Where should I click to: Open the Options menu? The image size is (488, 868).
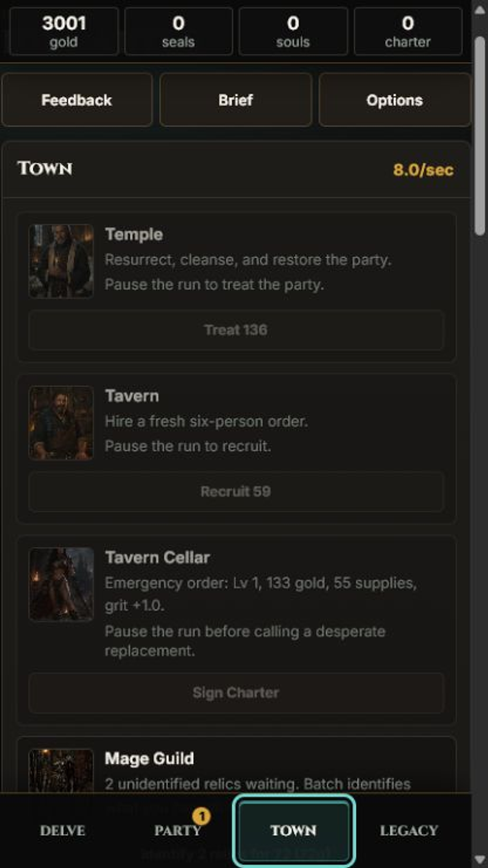(394, 100)
